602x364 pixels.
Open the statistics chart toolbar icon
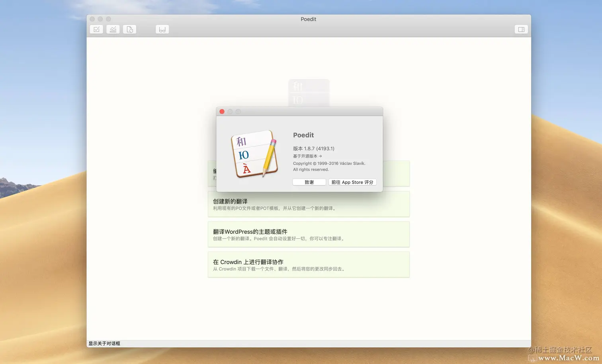click(113, 29)
